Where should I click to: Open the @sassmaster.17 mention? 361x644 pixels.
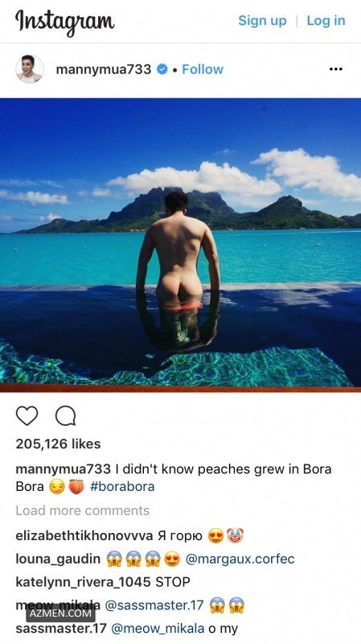pyautogui.click(x=154, y=605)
